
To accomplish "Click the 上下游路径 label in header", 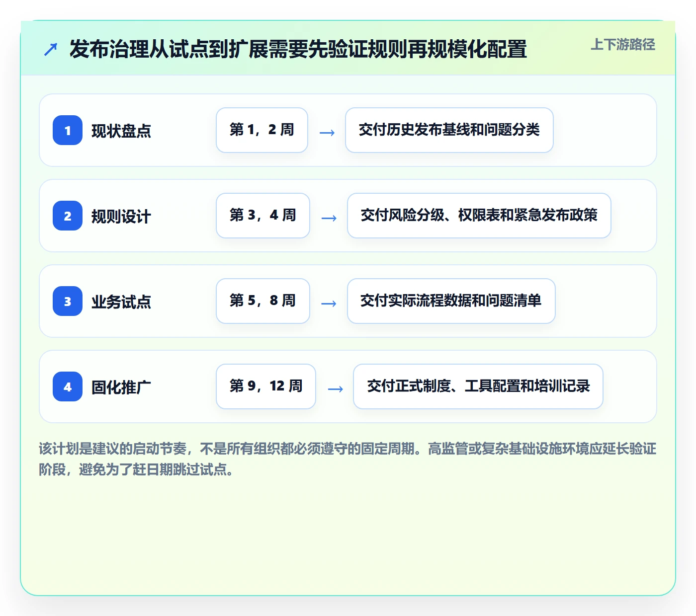I will click(x=623, y=45).
